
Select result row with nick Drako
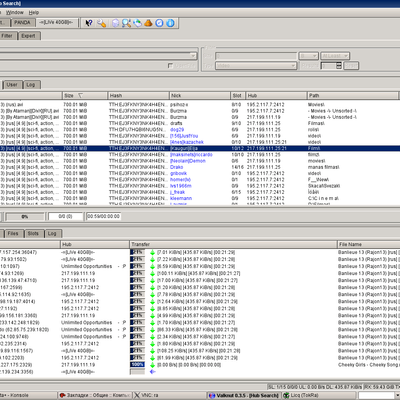coord(200,167)
